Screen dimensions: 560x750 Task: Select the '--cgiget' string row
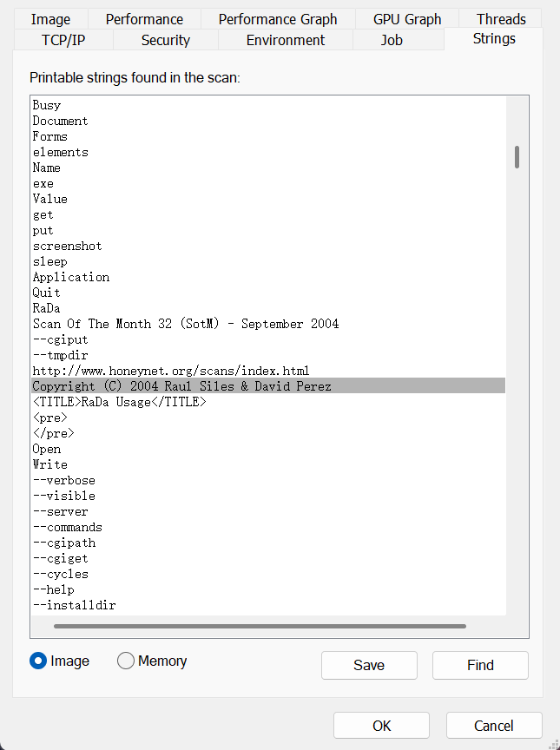(x=268, y=559)
